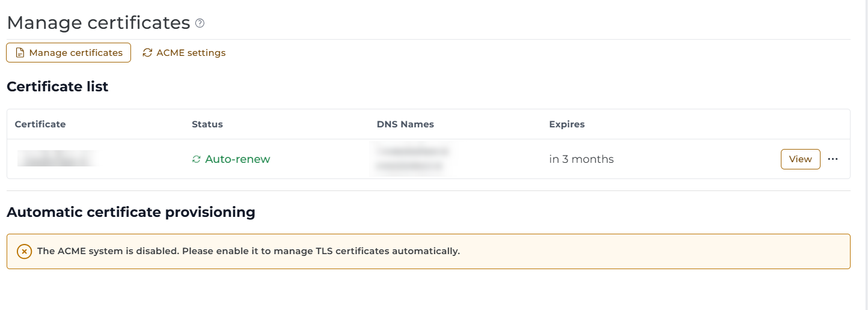
Task: Click the blurred DNS names cell
Action: tap(412, 159)
